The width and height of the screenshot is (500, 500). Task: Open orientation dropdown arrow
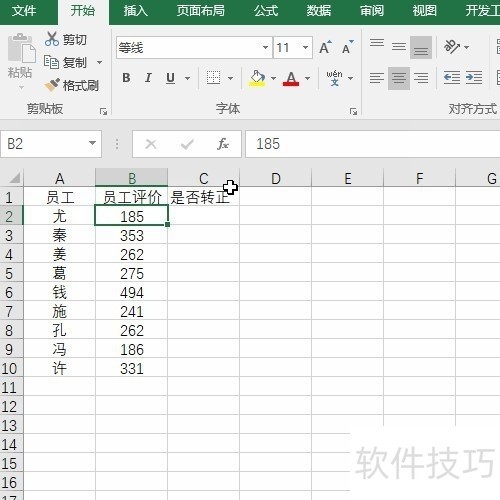(467, 47)
